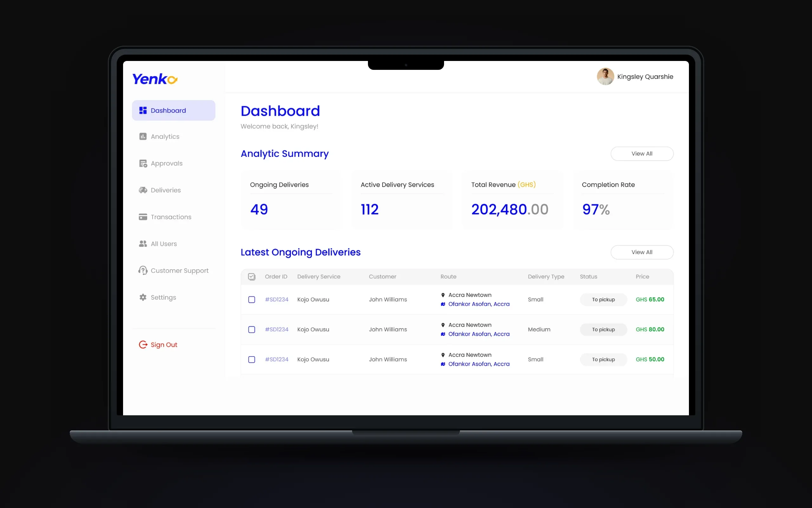Click the Delivery Type column header

(x=546, y=277)
